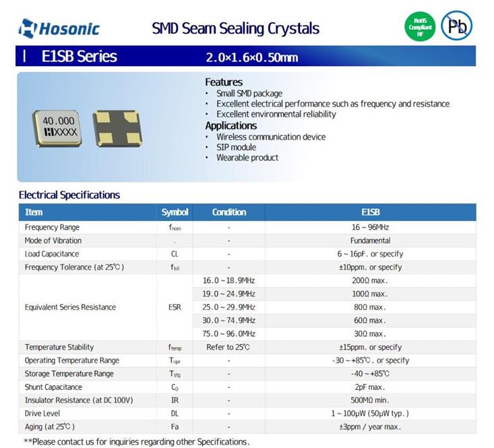Select the Aging (at 25℃) row label
This screenshot has width=494, height=448.
(49, 427)
